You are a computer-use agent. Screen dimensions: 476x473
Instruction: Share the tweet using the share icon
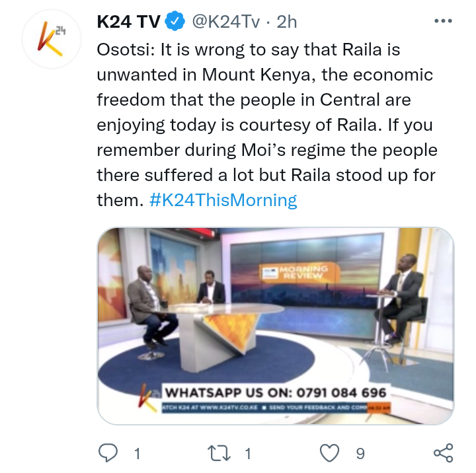coord(443,453)
